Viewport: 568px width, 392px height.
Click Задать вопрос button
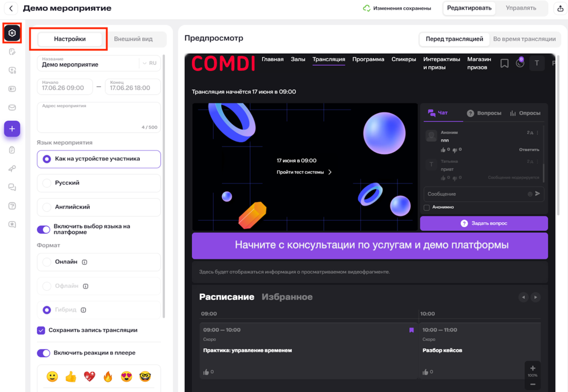point(484,224)
